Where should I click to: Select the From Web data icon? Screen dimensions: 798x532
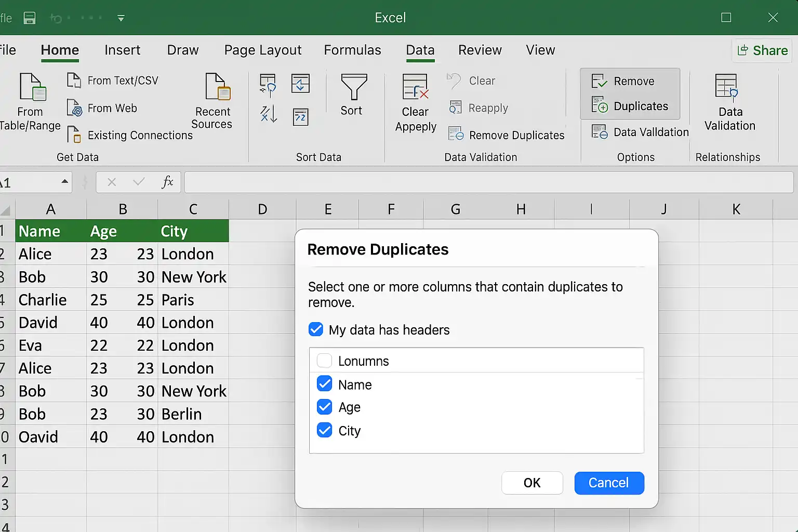click(x=74, y=108)
